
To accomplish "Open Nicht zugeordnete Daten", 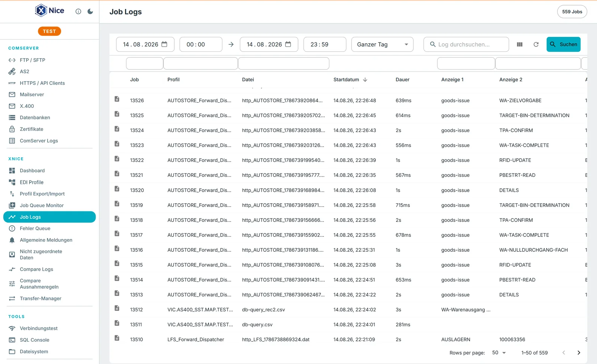I will (x=49, y=254).
